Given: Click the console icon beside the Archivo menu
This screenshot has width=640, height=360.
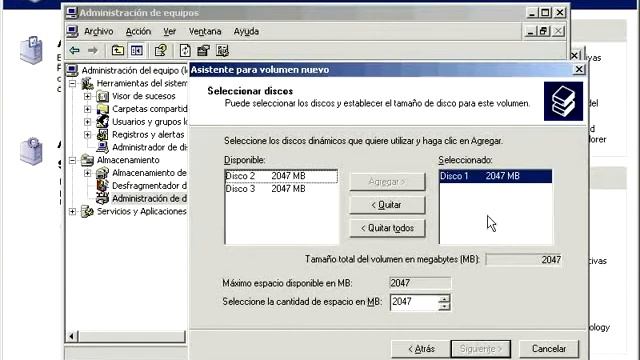Looking at the screenshot, I should 73,31.
